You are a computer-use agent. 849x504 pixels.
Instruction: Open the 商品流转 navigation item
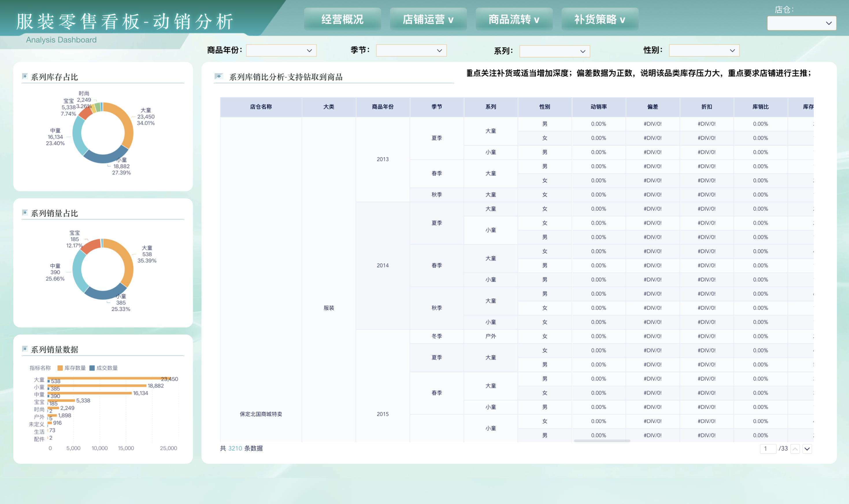(514, 19)
